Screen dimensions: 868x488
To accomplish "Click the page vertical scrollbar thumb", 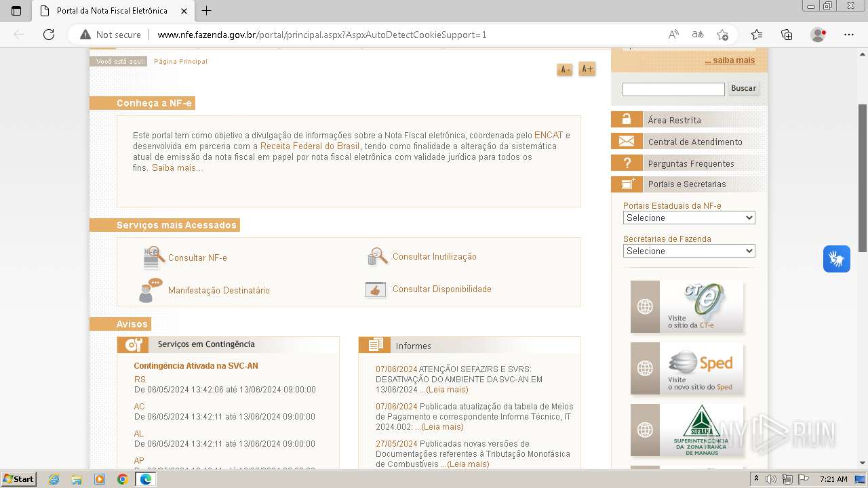I will 863,178.
